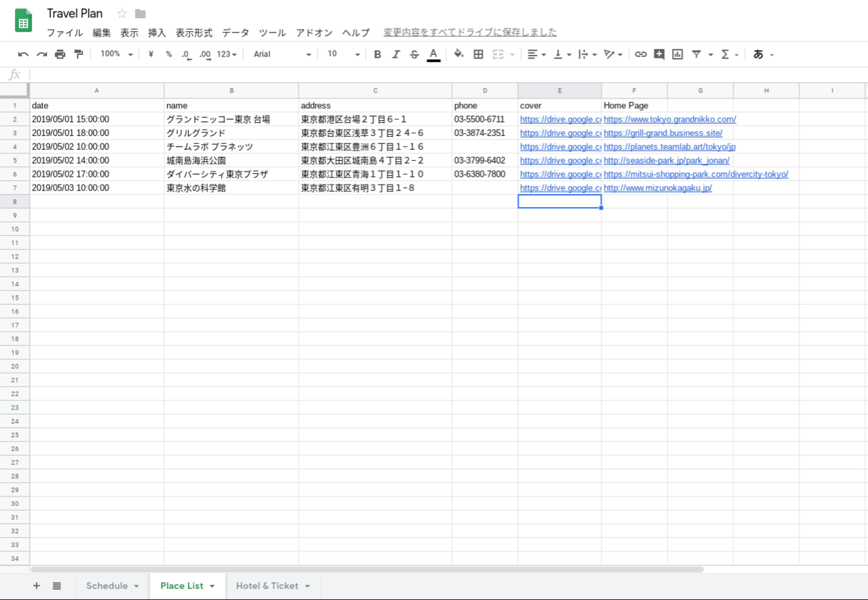Image resolution: width=868 pixels, height=600 pixels.
Task: Toggle bold formatting
Action: coord(377,54)
